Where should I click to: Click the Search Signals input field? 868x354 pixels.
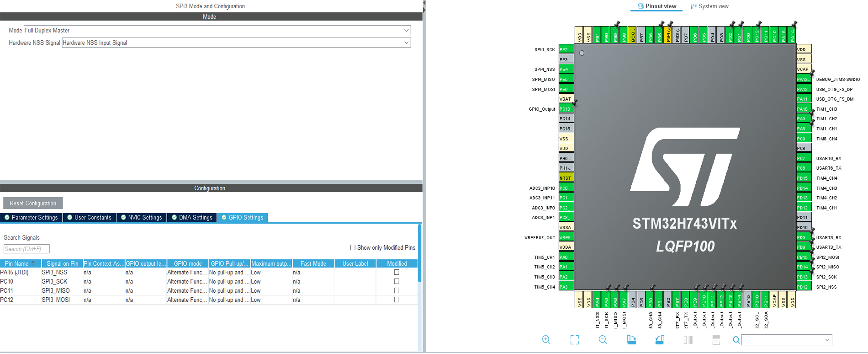26,249
